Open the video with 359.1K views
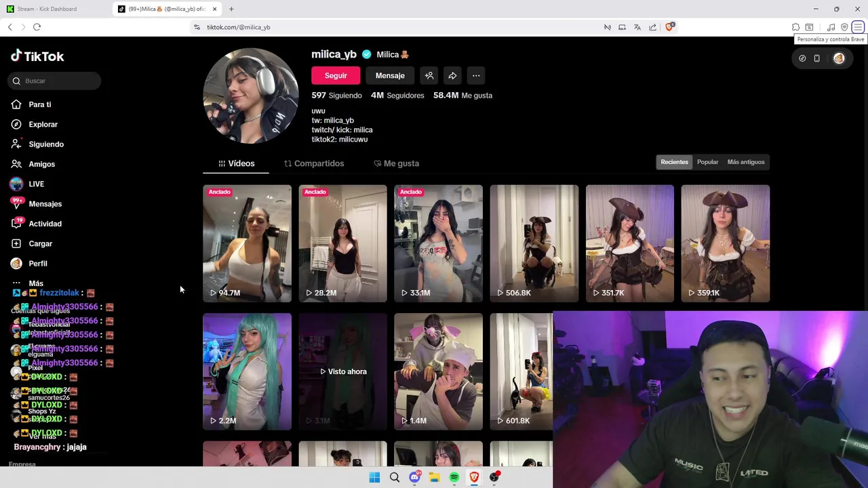This screenshot has height=488, width=868. [725, 243]
